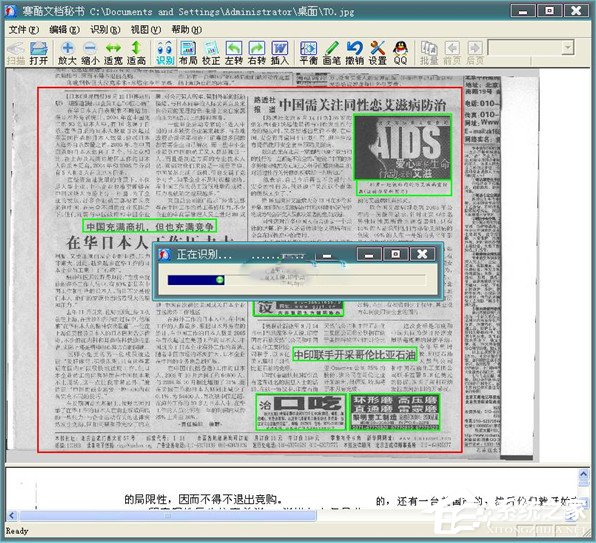Select the 治口吃 advertisement region

[x=301, y=412]
